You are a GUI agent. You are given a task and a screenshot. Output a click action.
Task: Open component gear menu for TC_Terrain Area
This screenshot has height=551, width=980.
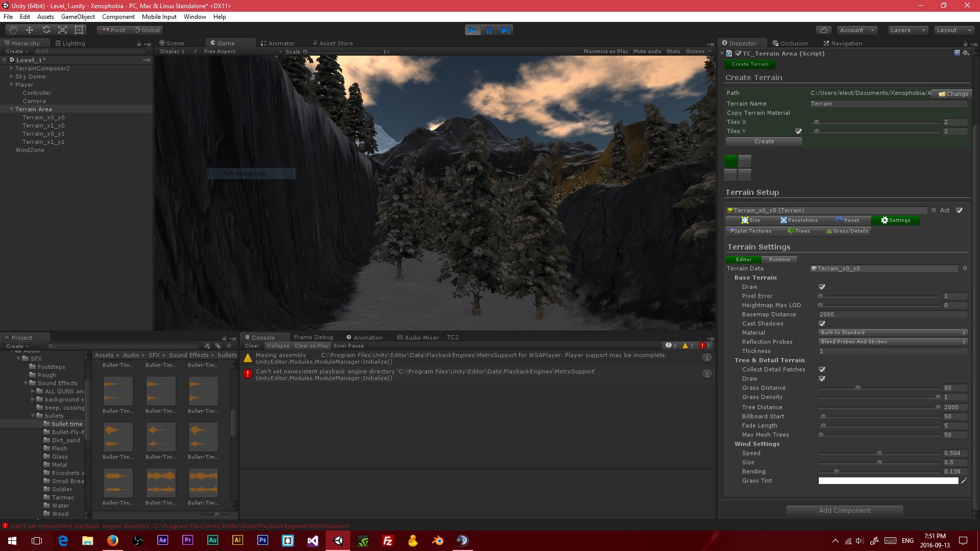pos(966,53)
